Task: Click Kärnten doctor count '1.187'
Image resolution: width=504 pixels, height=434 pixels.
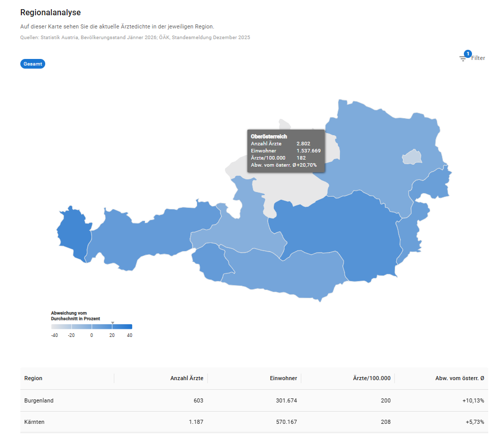Action: tap(196, 422)
